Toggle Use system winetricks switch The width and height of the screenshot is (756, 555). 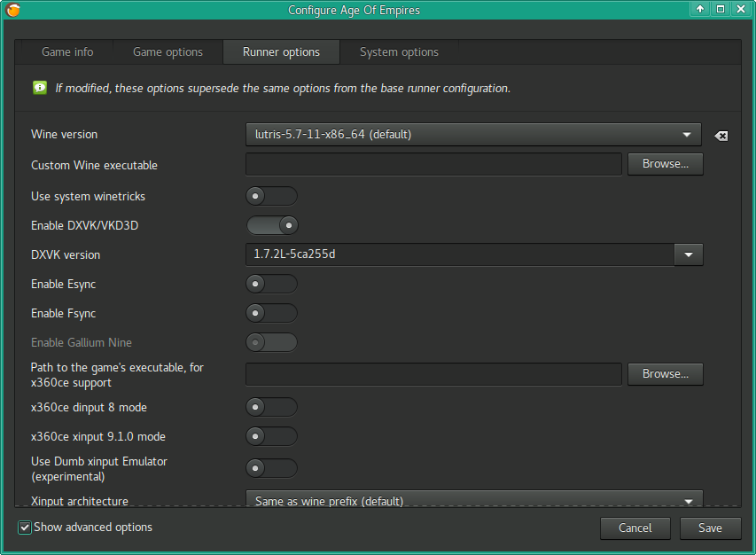tap(271, 196)
